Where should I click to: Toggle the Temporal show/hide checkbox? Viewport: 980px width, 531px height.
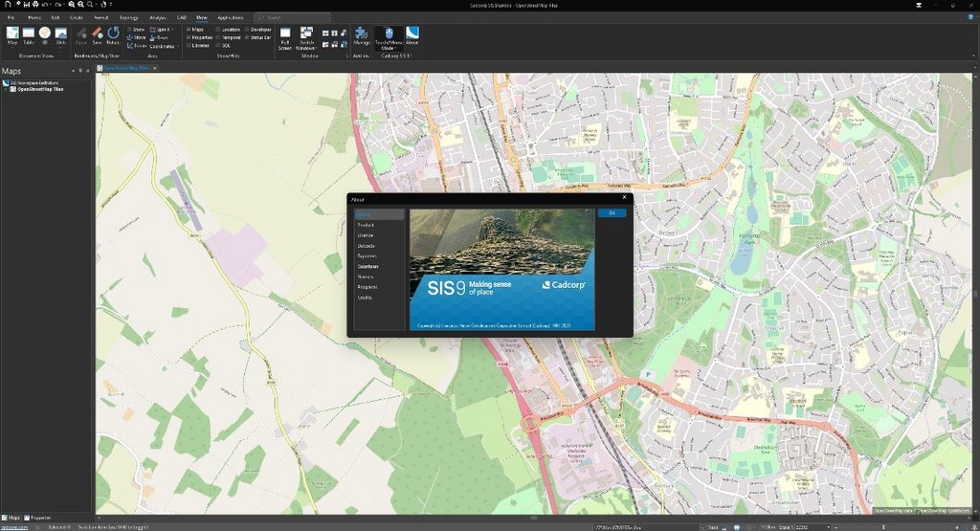[x=217, y=37]
